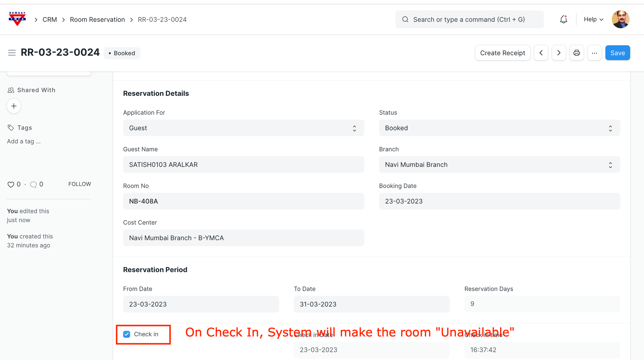Expand the Status dropdown
This screenshot has width=644, height=360.
coord(499,128)
